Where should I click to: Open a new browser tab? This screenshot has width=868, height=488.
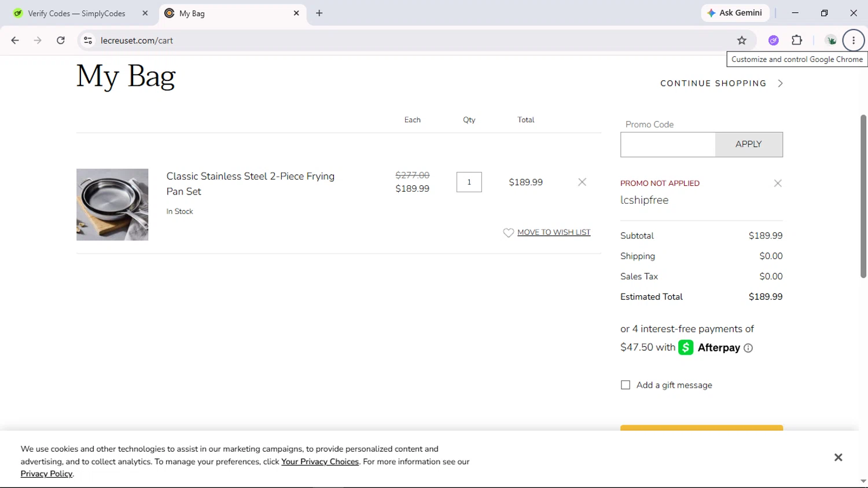(x=319, y=13)
